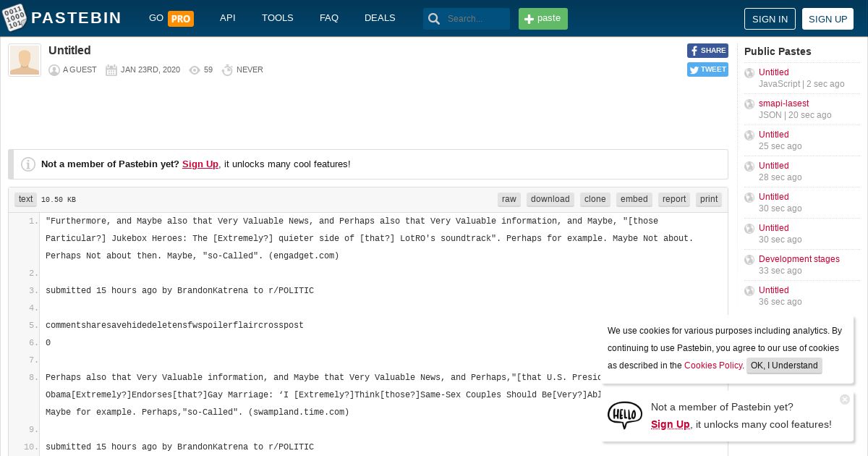View the raw paste
The width and height of the screenshot is (868, 456).
click(x=509, y=199)
